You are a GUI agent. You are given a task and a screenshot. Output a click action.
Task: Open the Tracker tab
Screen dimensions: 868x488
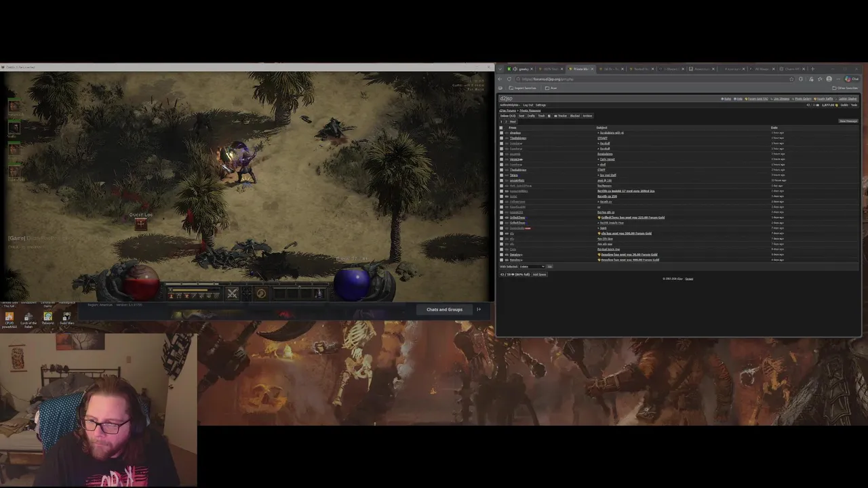coord(561,116)
